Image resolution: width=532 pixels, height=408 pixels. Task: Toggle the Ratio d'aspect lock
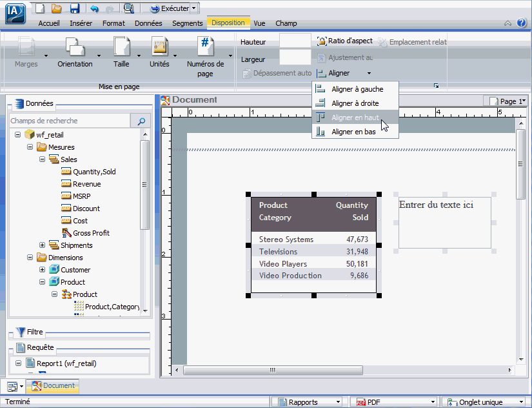(x=345, y=41)
